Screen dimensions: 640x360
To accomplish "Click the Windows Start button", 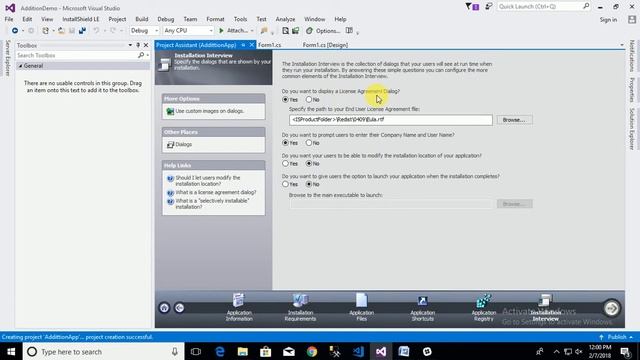I will coord(11,351).
